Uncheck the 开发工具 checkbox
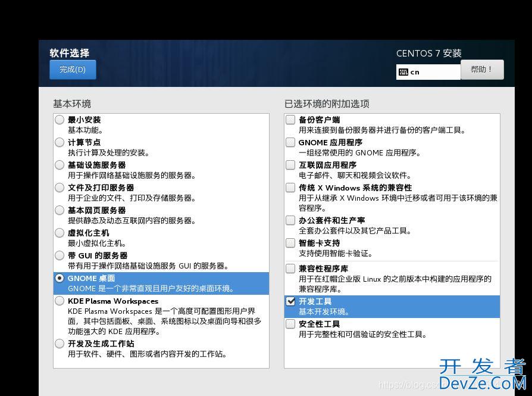Viewport: 532px width, 396px height. point(290,301)
